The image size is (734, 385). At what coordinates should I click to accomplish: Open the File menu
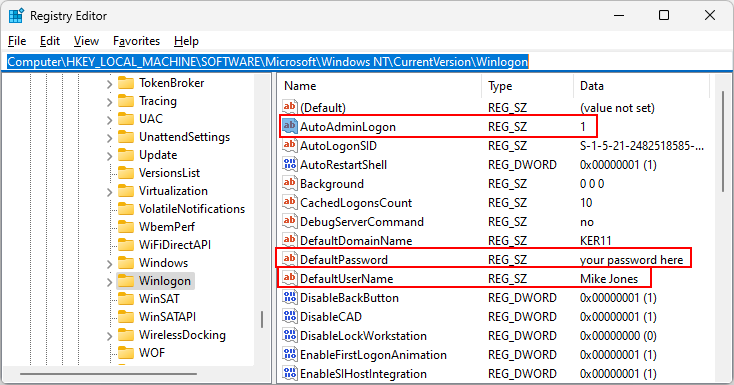[17, 41]
